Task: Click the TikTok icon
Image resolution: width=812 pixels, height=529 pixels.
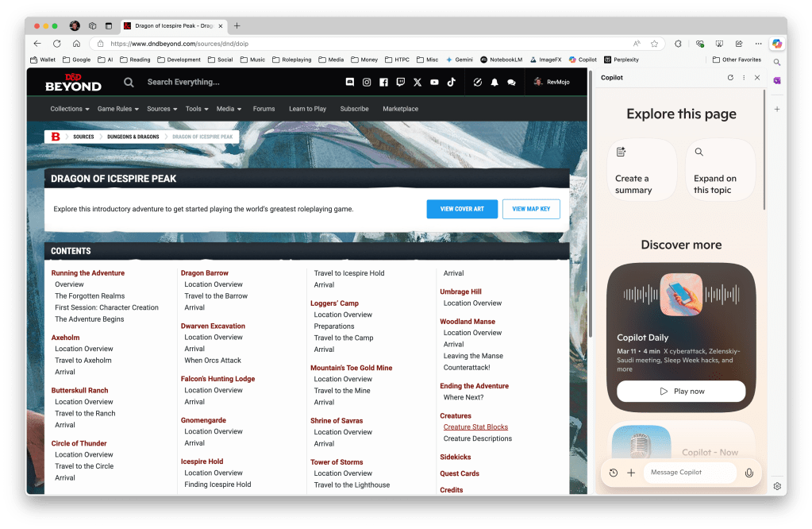Action: [x=451, y=82]
